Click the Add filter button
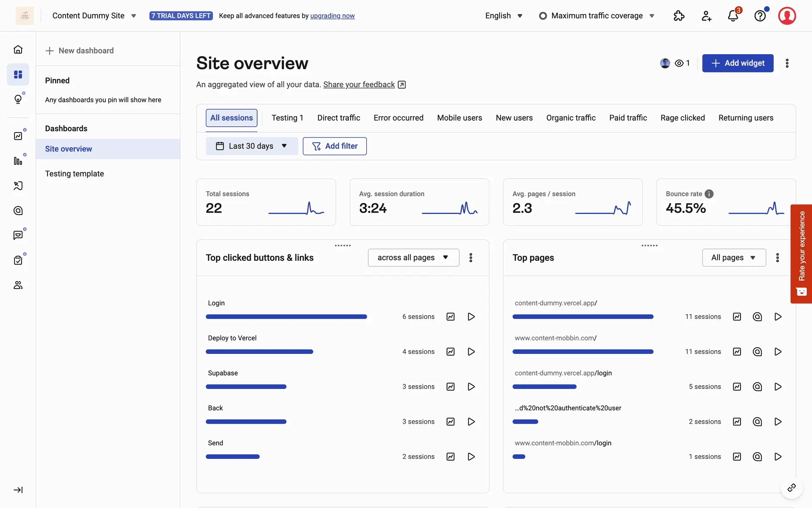 click(x=335, y=146)
